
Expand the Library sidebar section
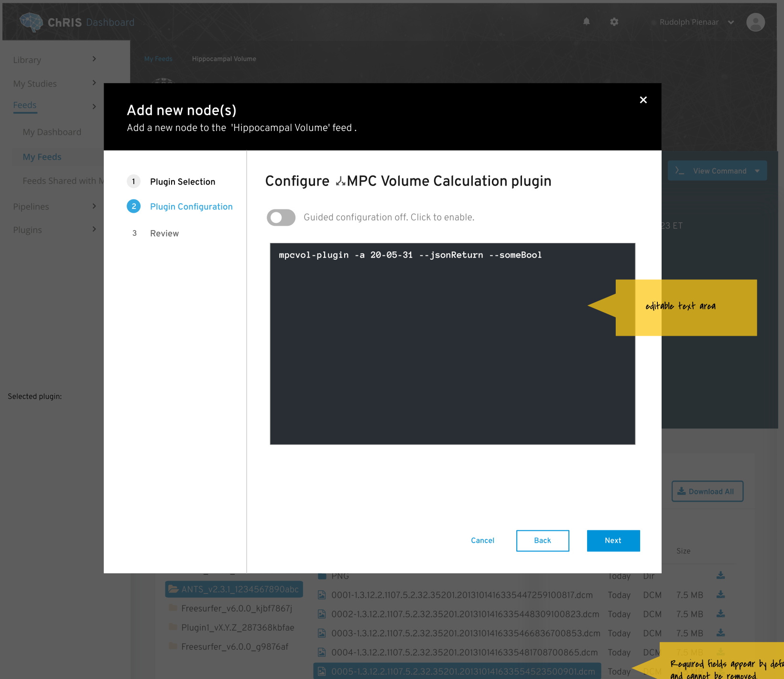click(x=94, y=59)
